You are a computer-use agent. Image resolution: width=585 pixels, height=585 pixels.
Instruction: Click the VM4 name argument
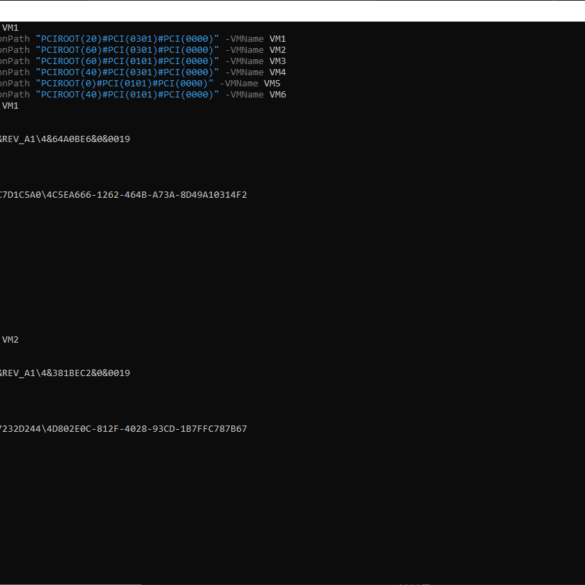278,72
